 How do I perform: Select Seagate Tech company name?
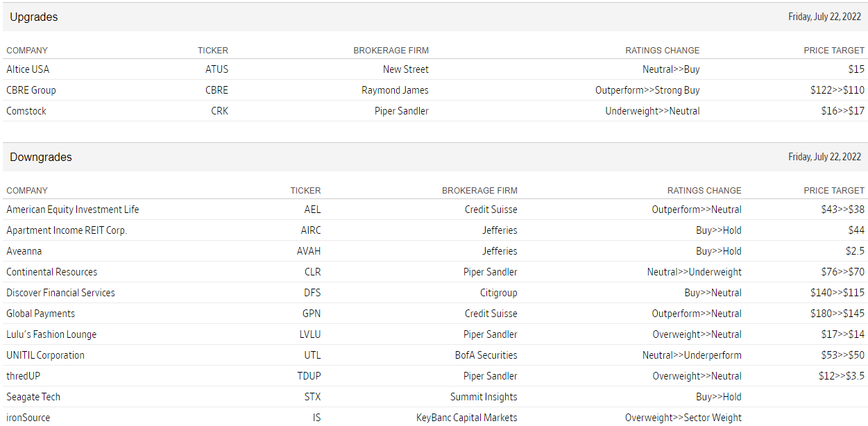tap(33, 397)
